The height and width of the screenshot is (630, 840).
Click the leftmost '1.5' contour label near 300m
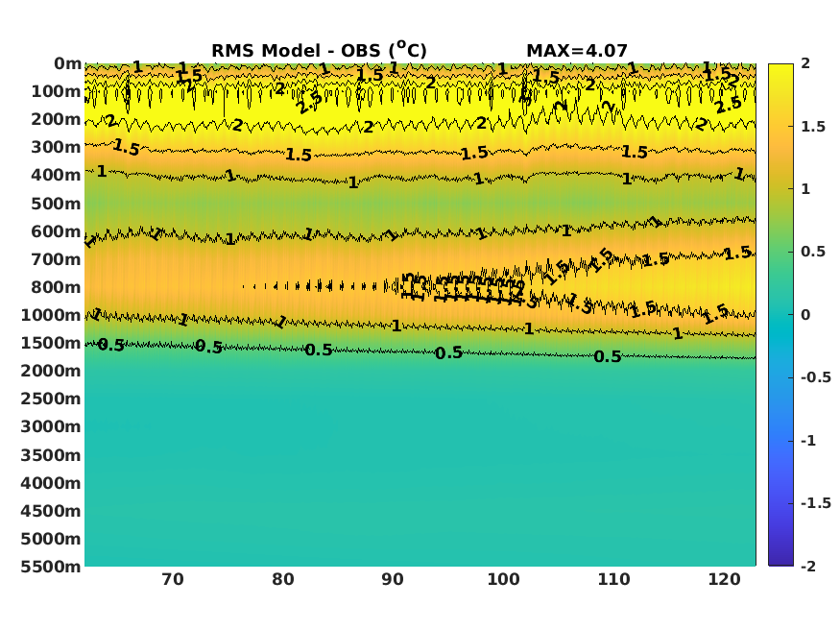(127, 147)
